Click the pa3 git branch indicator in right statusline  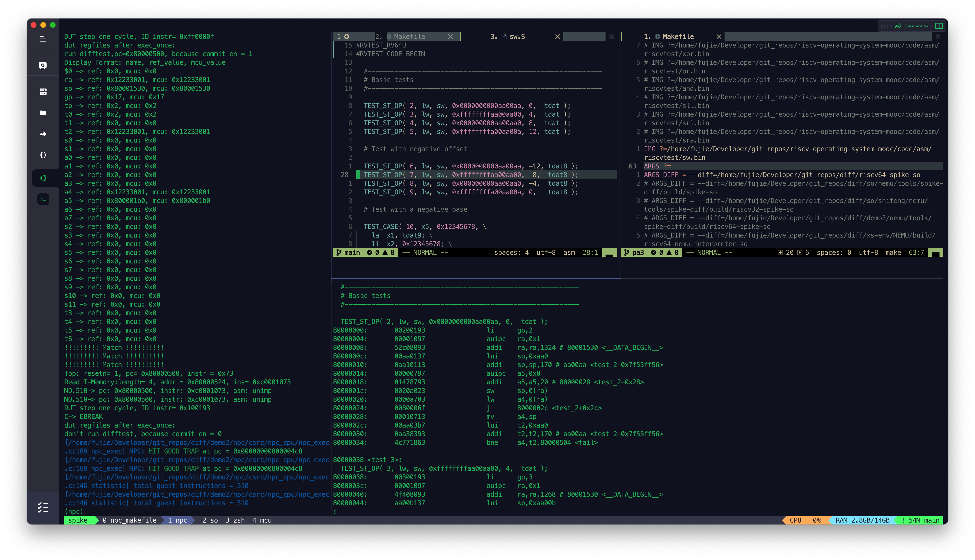634,252
